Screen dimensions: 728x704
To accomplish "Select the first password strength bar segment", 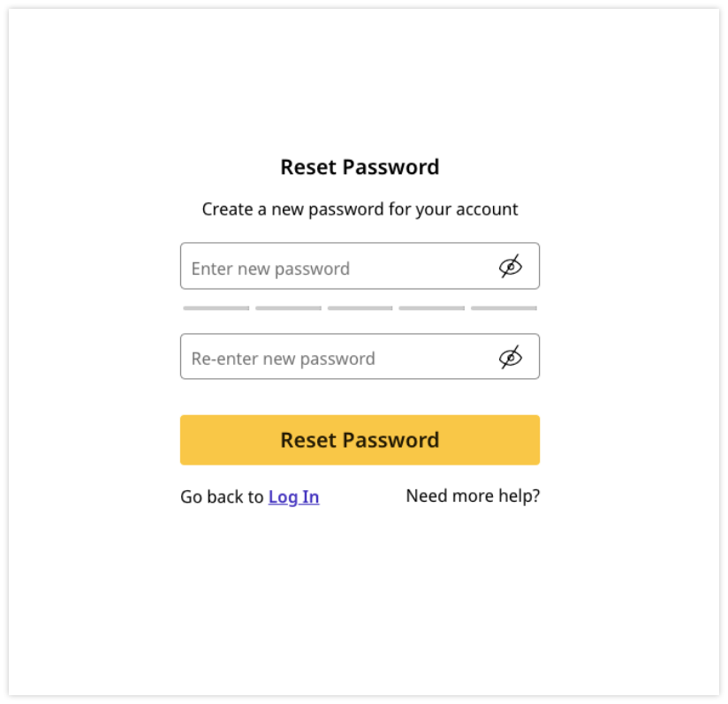I will tap(216, 308).
